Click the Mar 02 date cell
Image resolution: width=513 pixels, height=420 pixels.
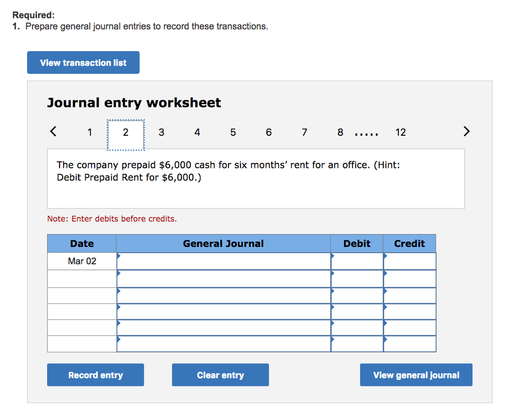(82, 261)
